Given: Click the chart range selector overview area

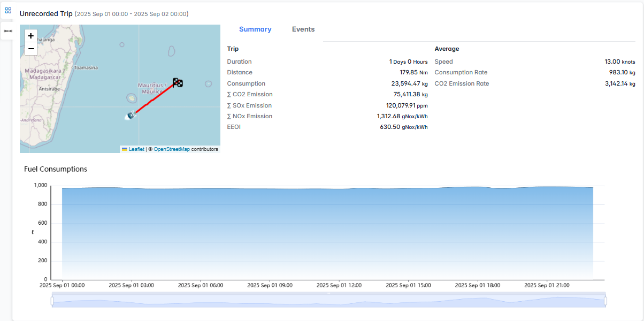Looking at the screenshot, I should (x=328, y=301).
